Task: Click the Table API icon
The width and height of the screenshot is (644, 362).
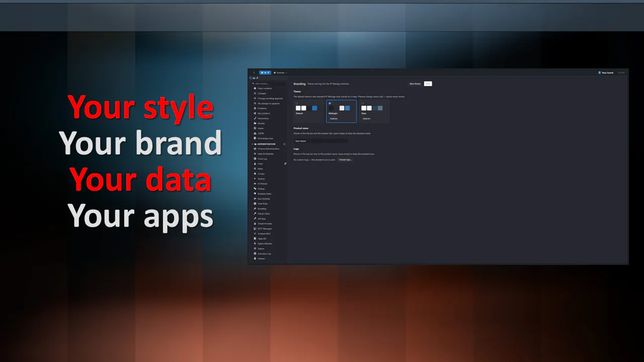Action: coord(255,239)
